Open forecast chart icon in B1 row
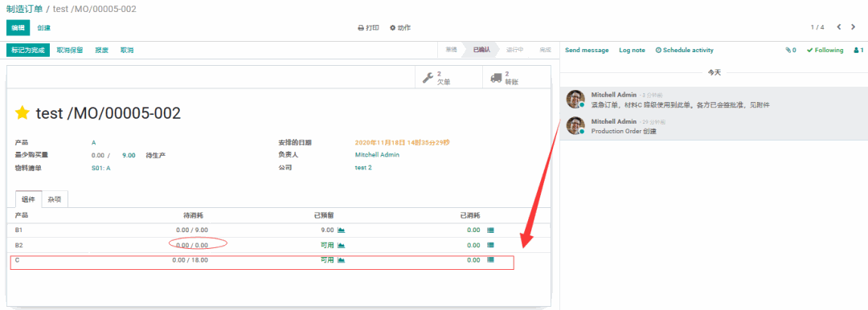 [x=341, y=230]
